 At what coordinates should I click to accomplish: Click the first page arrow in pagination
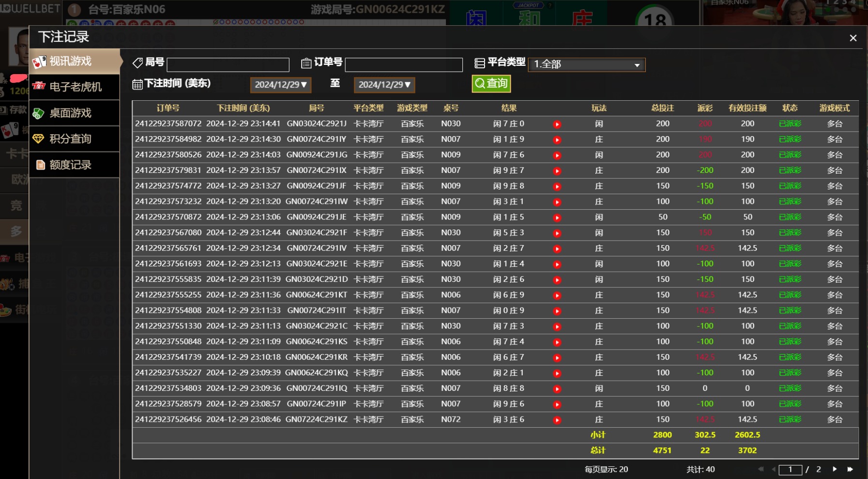pyautogui.click(x=761, y=469)
